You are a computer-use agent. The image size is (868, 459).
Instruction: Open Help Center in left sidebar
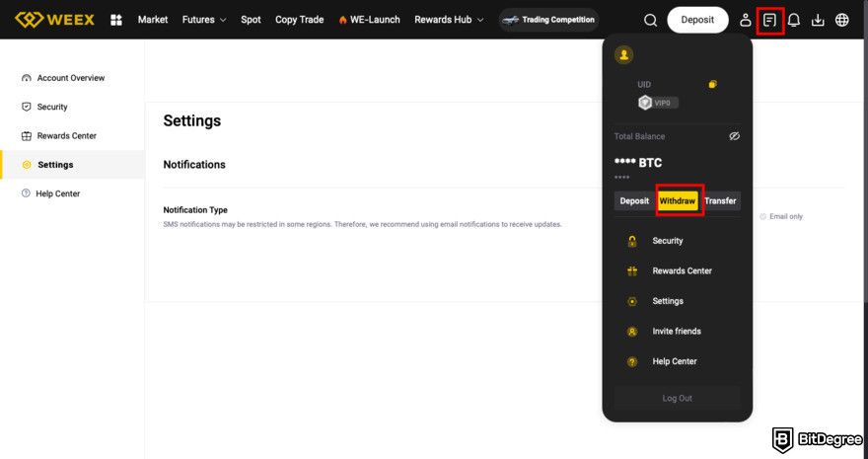58,193
